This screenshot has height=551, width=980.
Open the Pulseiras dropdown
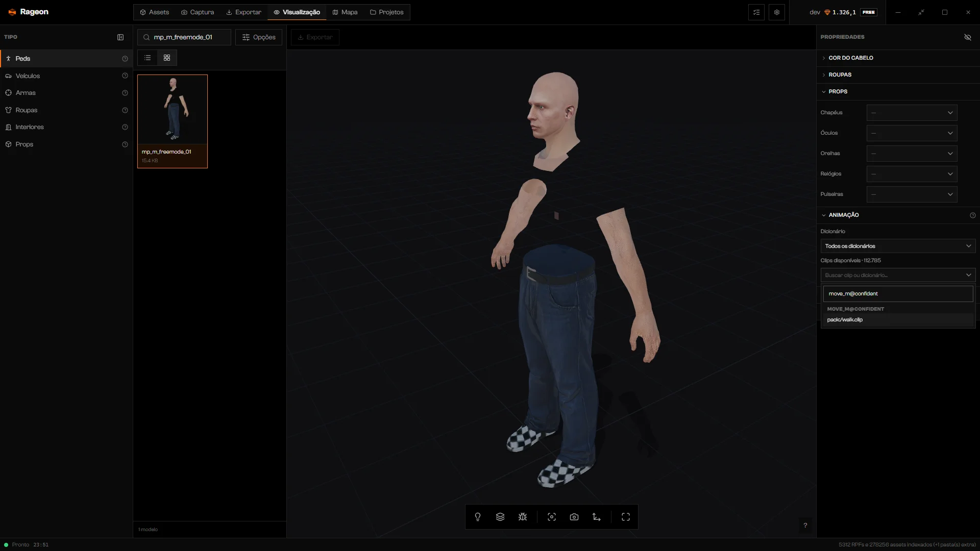[x=912, y=194]
